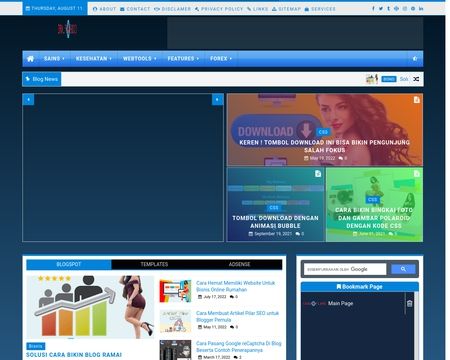
Task: Click the CSS tag on the Polaroid card
Action: tap(372, 200)
